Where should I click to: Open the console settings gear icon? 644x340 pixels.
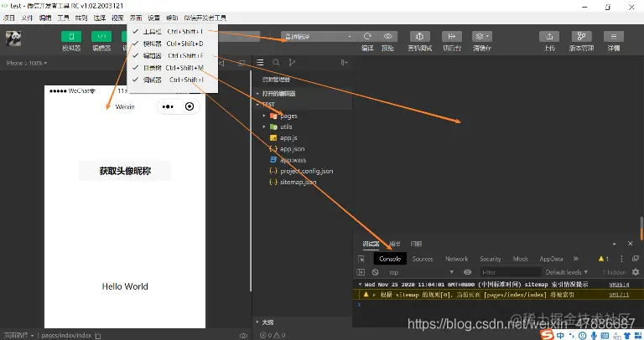636,272
